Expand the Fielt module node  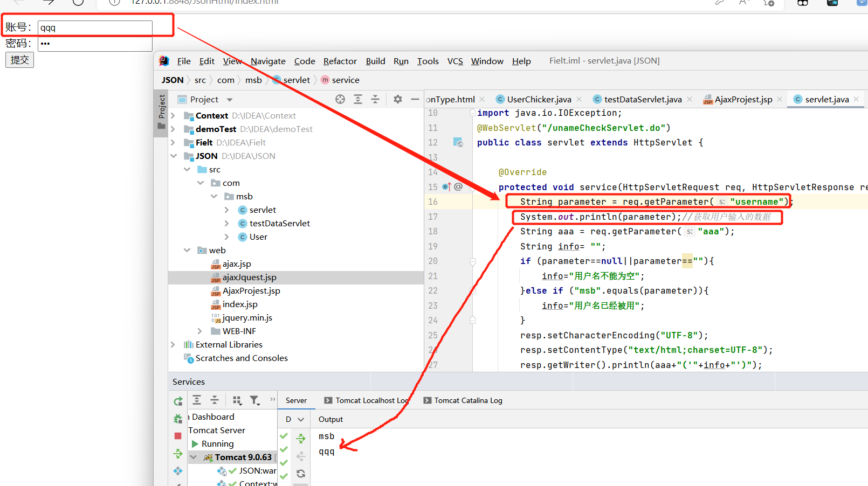173,142
